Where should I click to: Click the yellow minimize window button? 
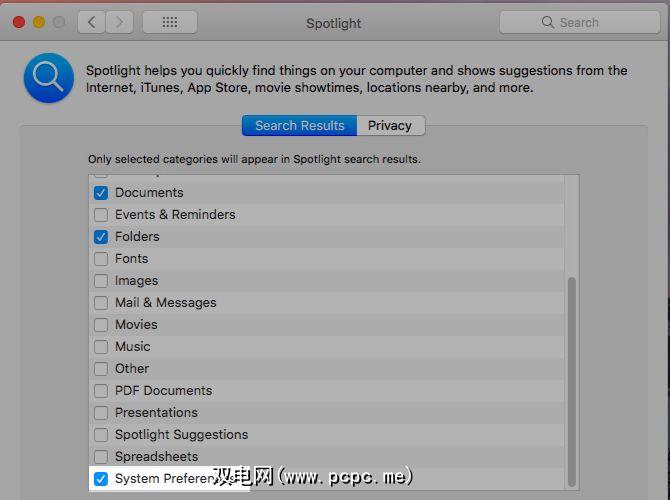tap(39, 22)
